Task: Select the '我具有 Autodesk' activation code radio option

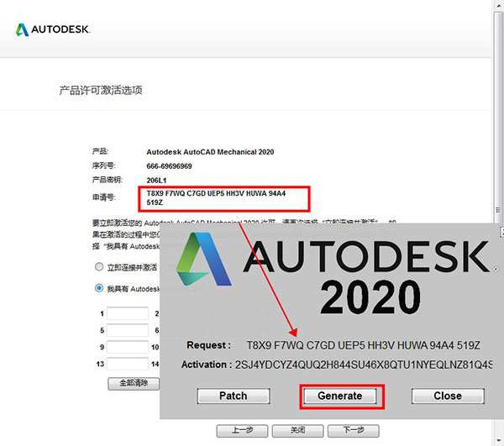Action: point(100,288)
